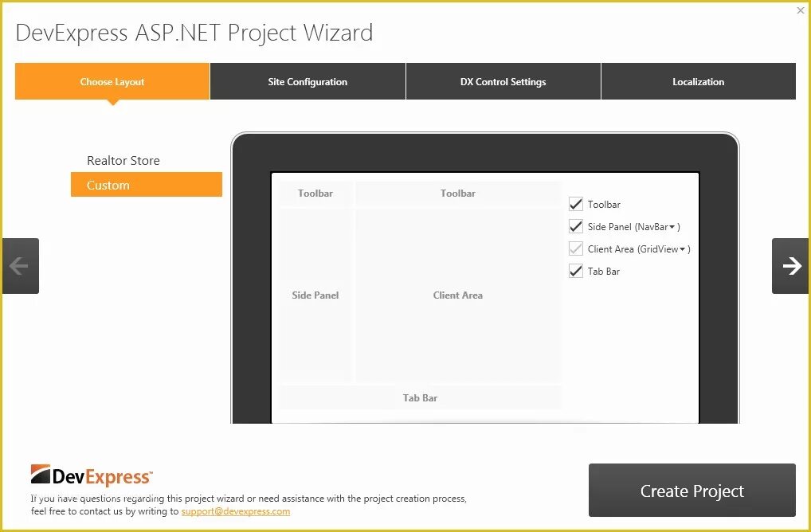Open the support@devexpress.com email link
The image size is (811, 532).
(235, 511)
